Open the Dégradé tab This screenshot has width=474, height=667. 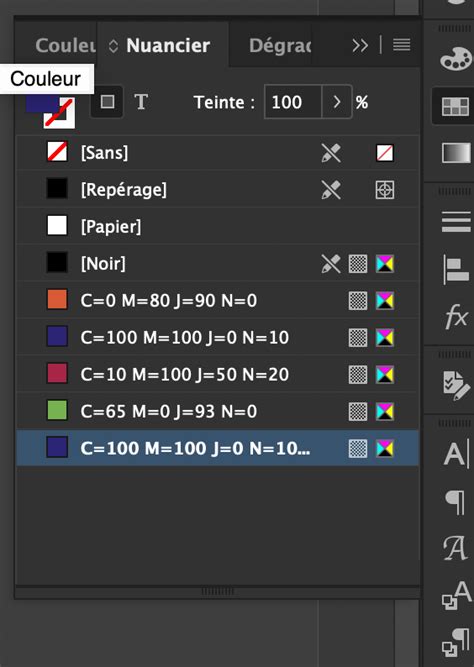[280, 46]
